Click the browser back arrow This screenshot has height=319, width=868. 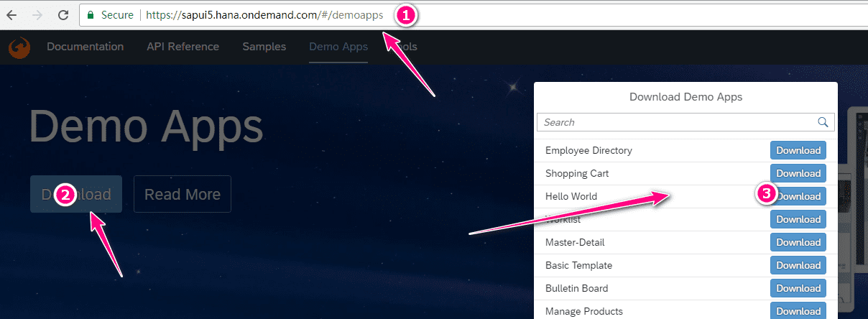[11, 14]
